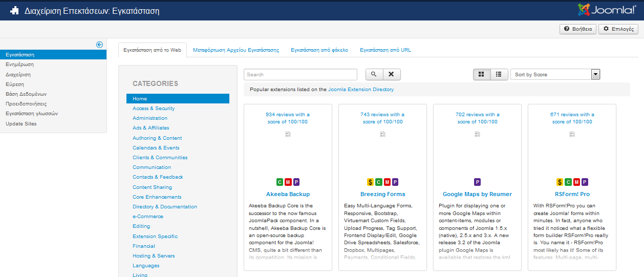Open Google Maps by Reumer title
The height and width of the screenshot is (277, 644).
pos(477,195)
